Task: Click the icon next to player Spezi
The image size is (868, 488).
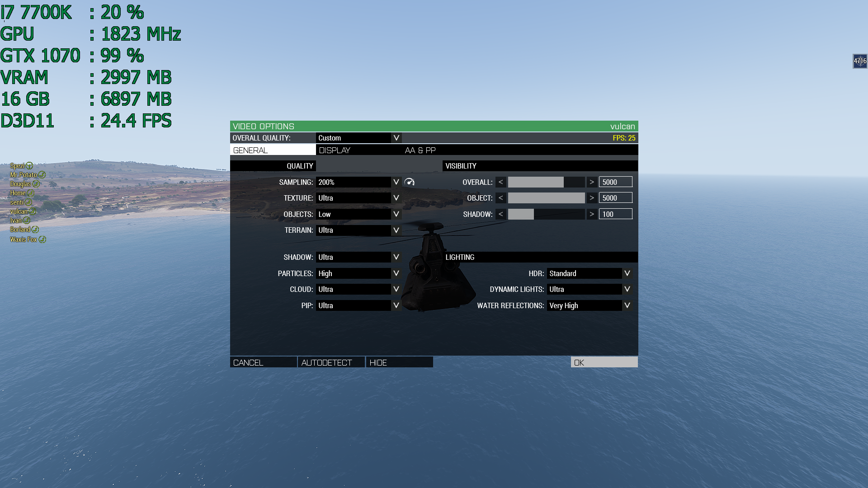Action: coord(29,166)
